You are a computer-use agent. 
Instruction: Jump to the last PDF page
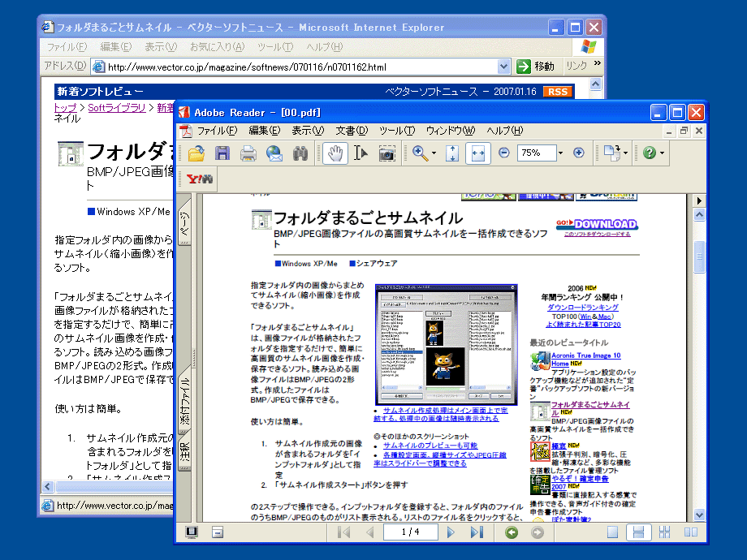click(x=477, y=532)
